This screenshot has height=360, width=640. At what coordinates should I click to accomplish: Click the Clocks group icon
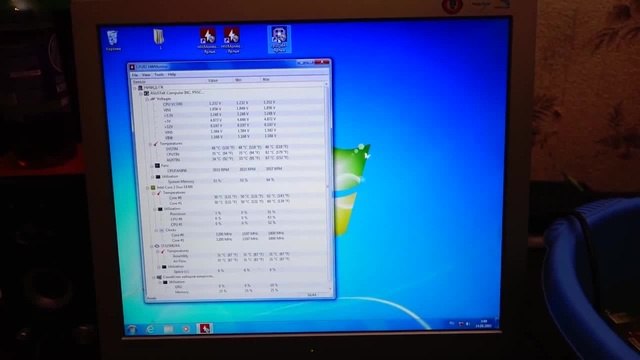coord(162,231)
